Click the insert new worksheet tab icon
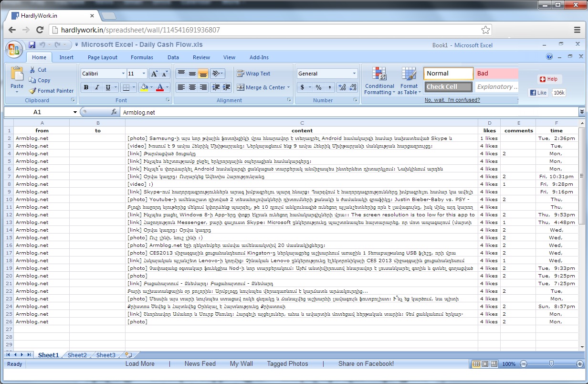The height and width of the screenshot is (384, 588). pos(128,355)
